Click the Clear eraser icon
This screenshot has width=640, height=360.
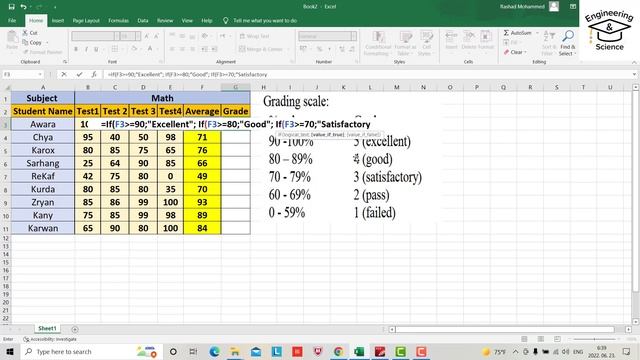pos(506,52)
